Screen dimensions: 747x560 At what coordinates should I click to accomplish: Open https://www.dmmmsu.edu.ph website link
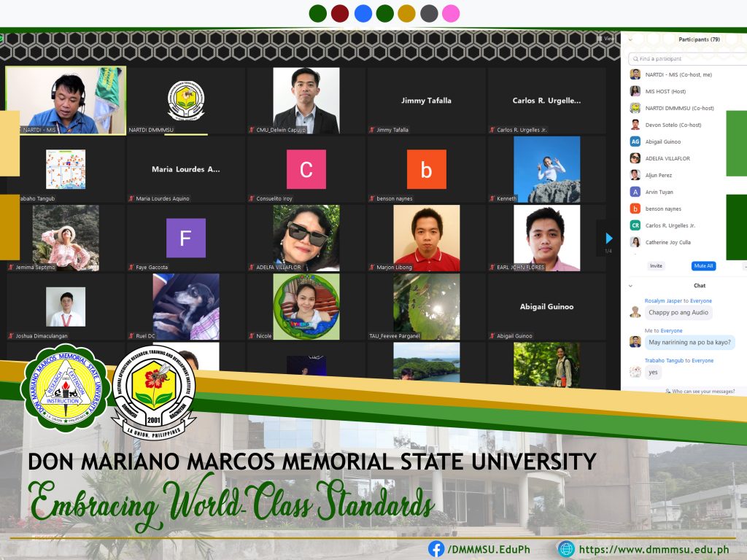click(x=654, y=549)
